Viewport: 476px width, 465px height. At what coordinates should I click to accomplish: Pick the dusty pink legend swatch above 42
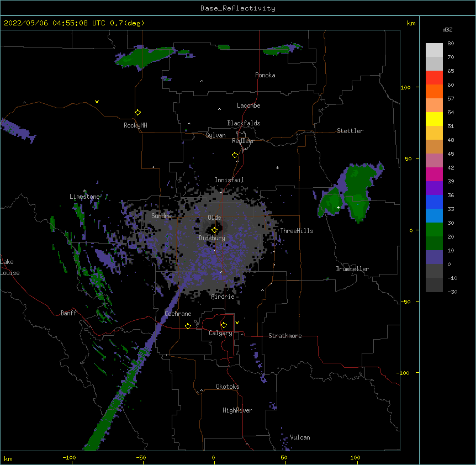point(434,161)
